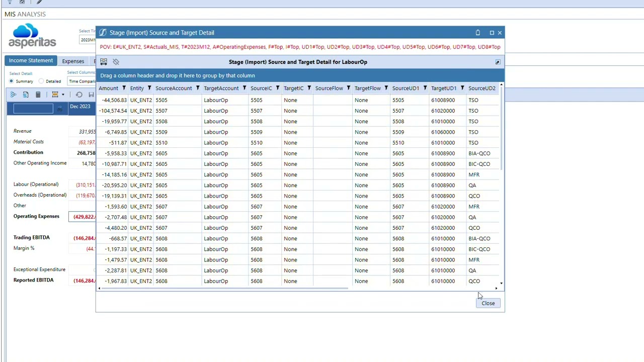Image resolution: width=644 pixels, height=362 pixels.
Task: Close the Stage Import detail dialog
Action: click(488, 303)
